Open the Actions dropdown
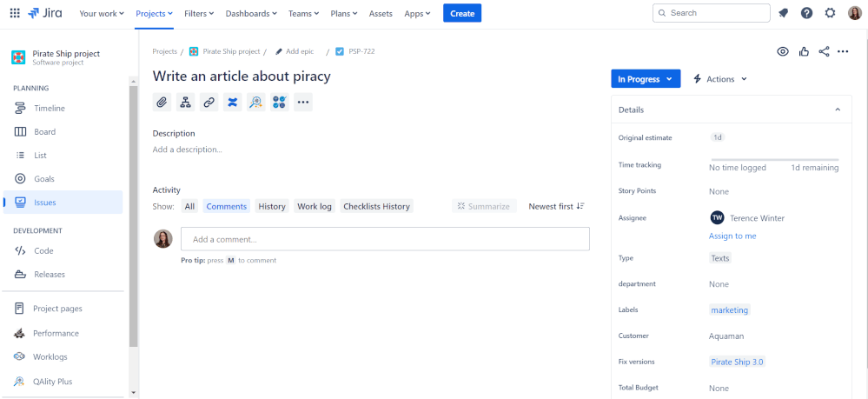 (720, 79)
